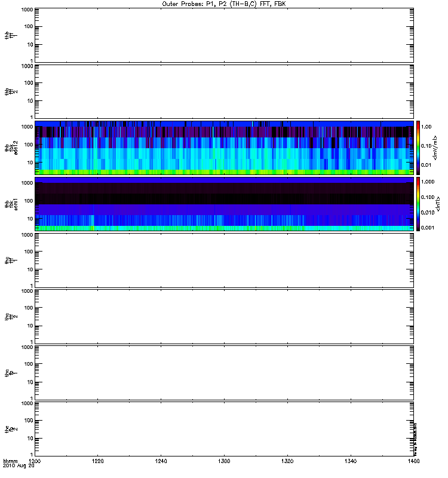This screenshot has width=448, height=478.
Task: Click the 'thb fbk edc12' panel label
Action: [11, 148]
